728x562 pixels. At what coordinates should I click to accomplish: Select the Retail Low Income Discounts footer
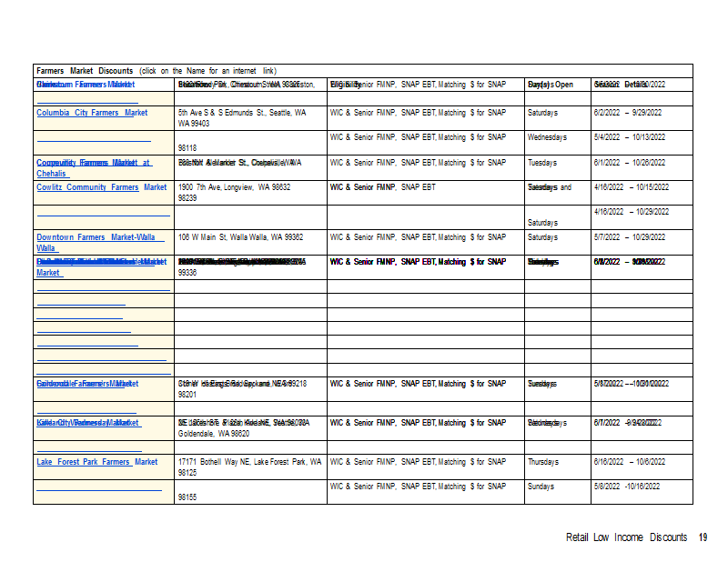(626, 537)
